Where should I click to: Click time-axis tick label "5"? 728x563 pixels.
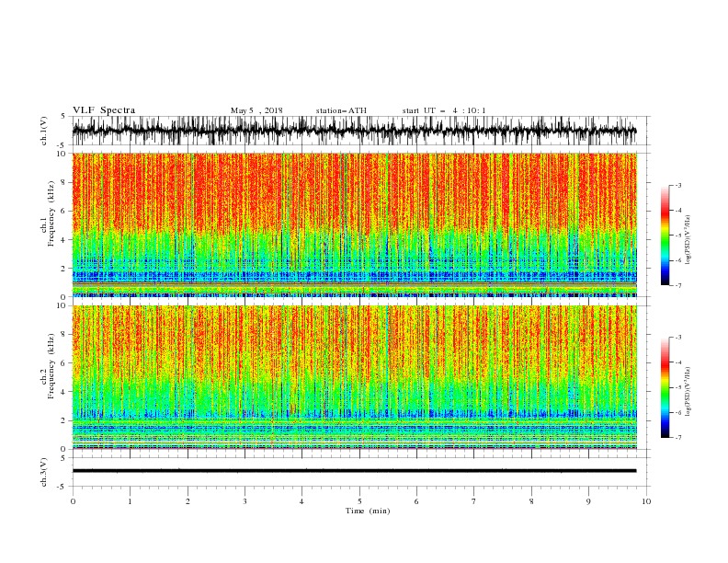pos(359,501)
